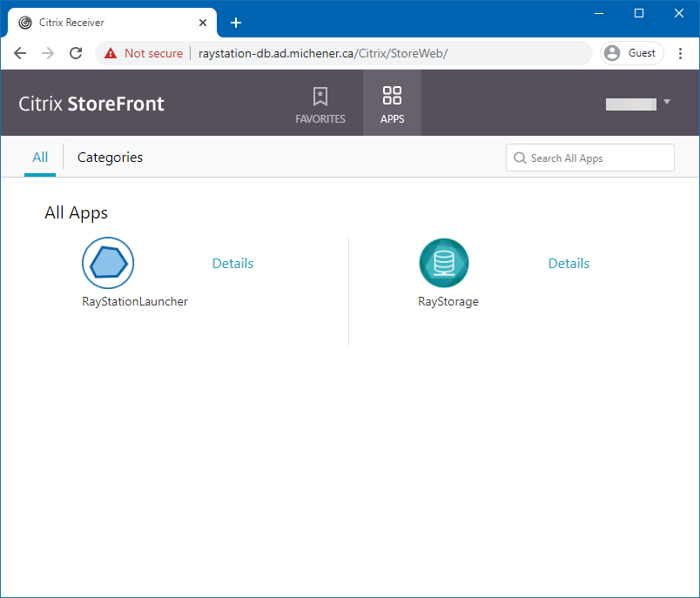
Task: Focus the Search All Apps field
Action: pos(589,158)
